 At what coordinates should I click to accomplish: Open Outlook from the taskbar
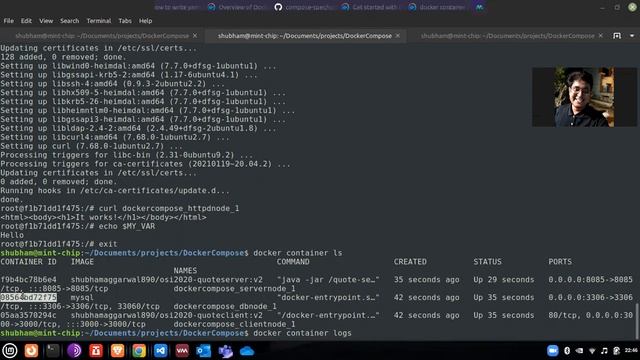[204, 351]
